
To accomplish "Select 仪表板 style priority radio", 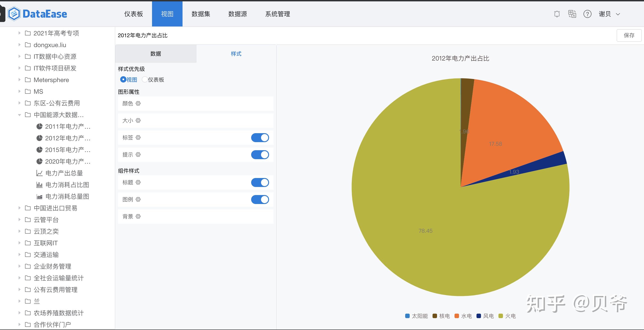I will pyautogui.click(x=144, y=80).
